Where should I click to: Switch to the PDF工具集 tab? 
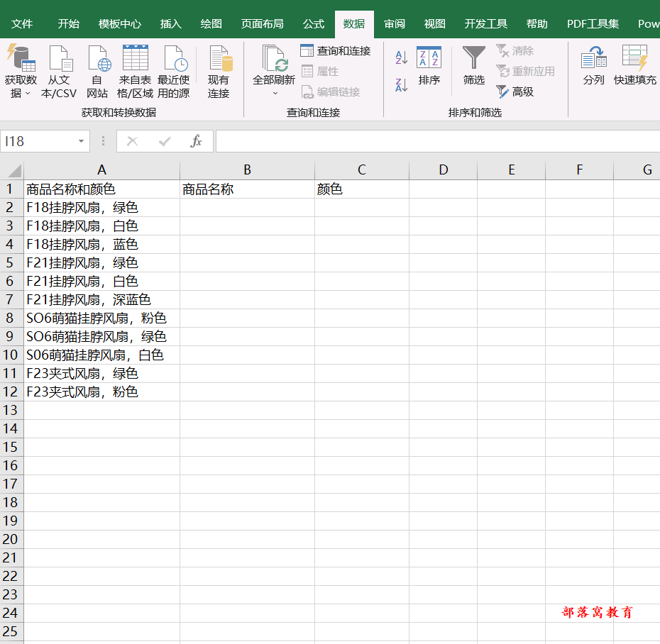(593, 24)
